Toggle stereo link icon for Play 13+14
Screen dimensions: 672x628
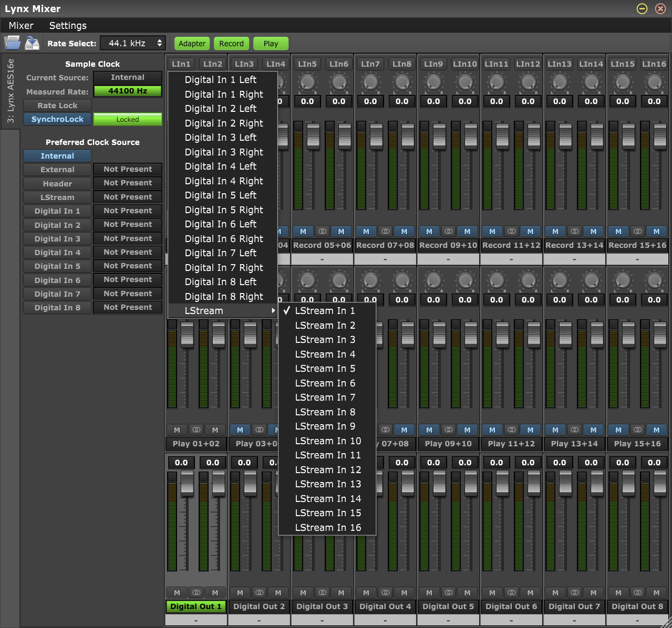pyautogui.click(x=574, y=430)
